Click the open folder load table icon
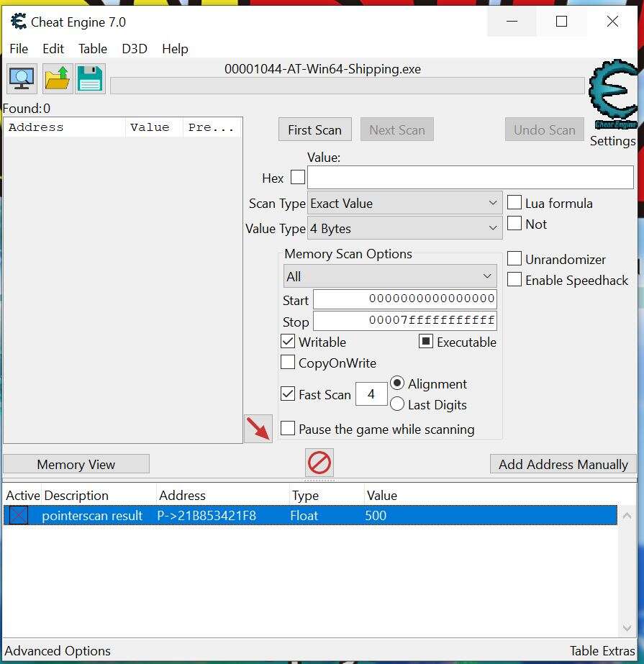Image resolution: width=644 pixels, height=664 pixels. tap(58, 78)
